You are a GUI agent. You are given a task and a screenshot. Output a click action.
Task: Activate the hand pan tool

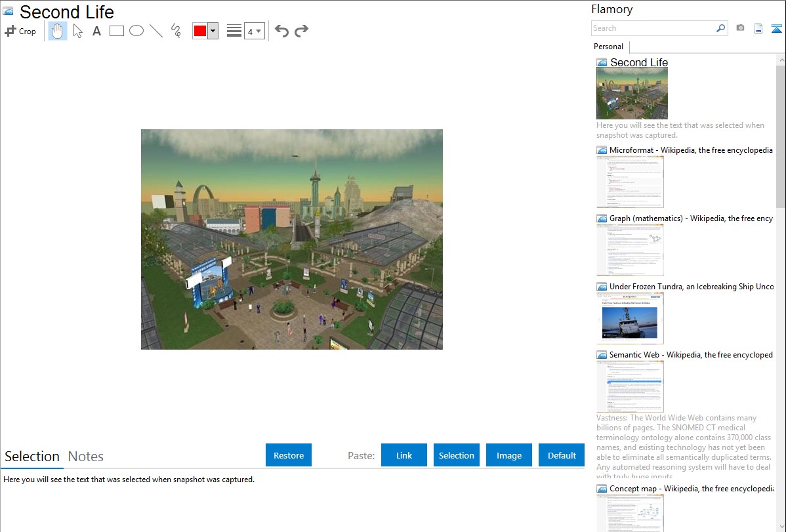(x=58, y=31)
